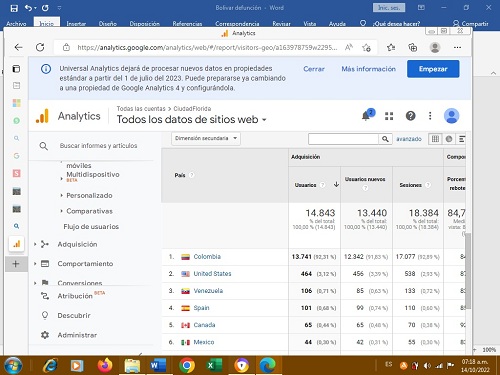Open the Archivo menu in Word

coord(16,24)
